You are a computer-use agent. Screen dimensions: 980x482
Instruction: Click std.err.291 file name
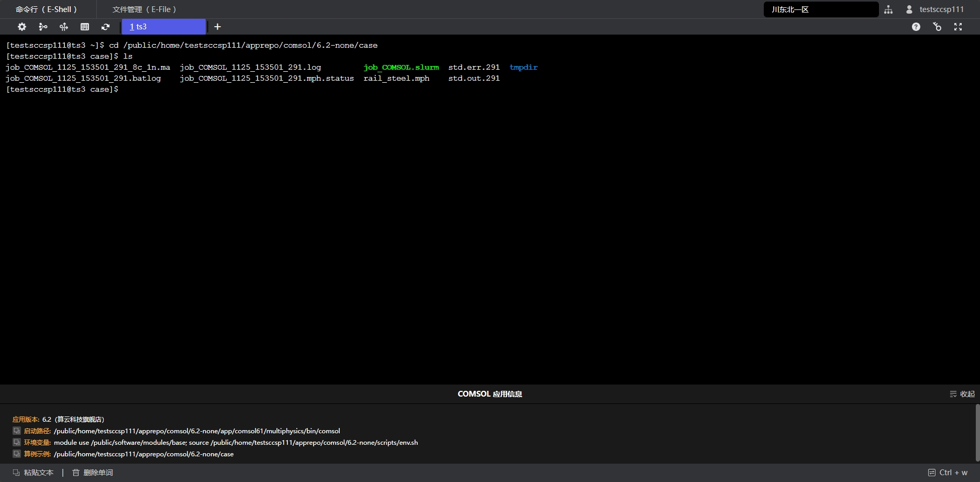474,67
